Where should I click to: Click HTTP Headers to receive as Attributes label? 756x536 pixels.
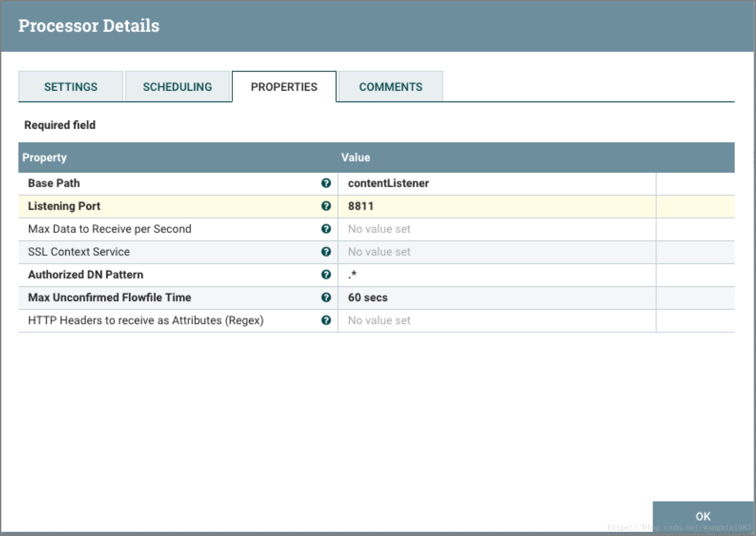pyautogui.click(x=146, y=321)
